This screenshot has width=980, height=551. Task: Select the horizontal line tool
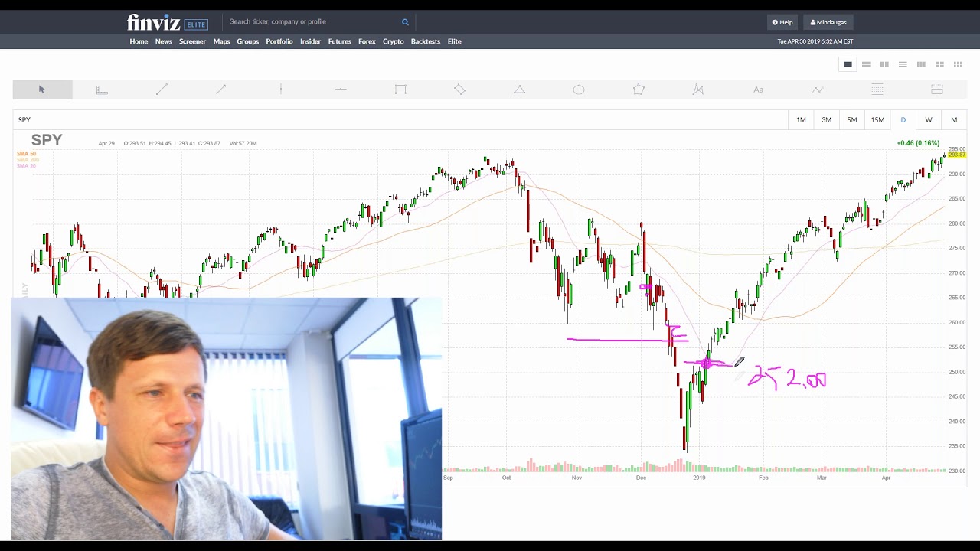click(341, 90)
